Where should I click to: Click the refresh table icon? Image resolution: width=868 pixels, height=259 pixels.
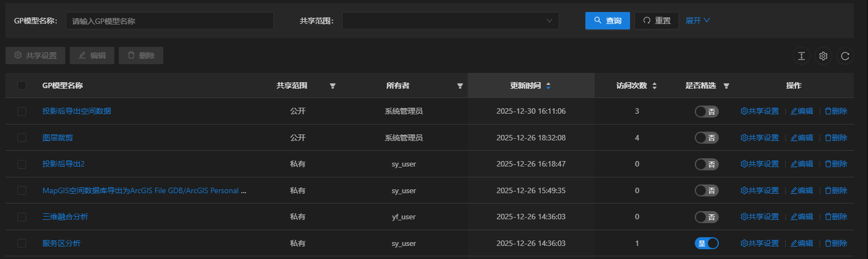tap(845, 56)
